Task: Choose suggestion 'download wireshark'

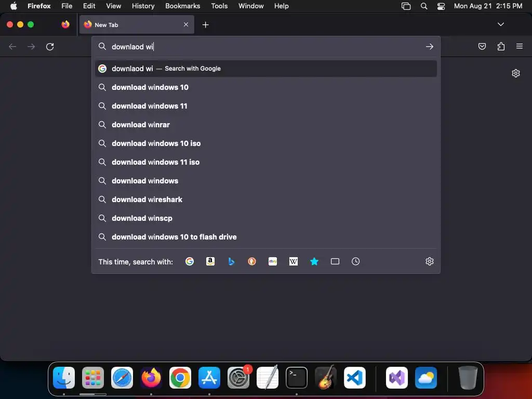Action: point(265,199)
